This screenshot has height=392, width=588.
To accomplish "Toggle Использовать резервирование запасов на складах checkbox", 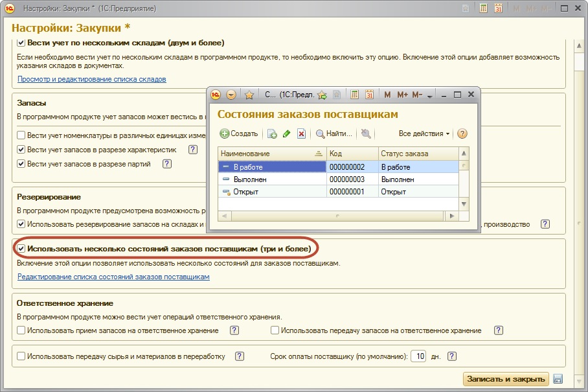I will [x=21, y=224].
